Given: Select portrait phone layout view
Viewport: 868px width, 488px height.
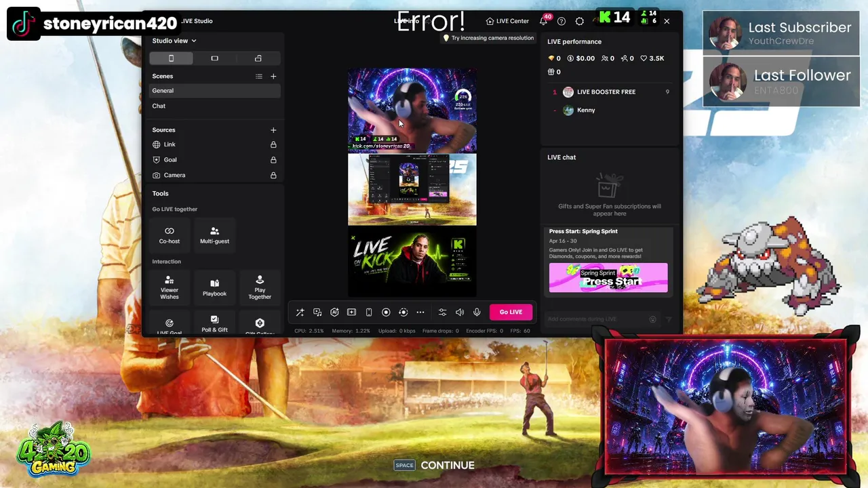Looking at the screenshot, I should [171, 58].
